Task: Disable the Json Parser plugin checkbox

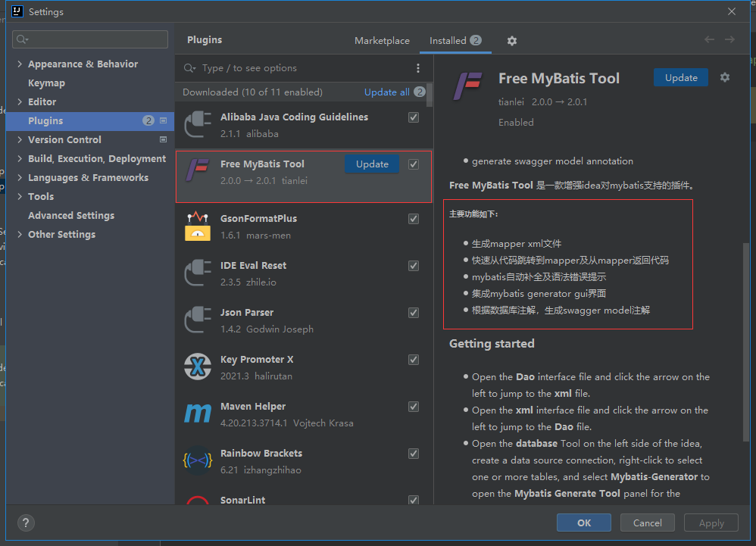Action: point(413,313)
